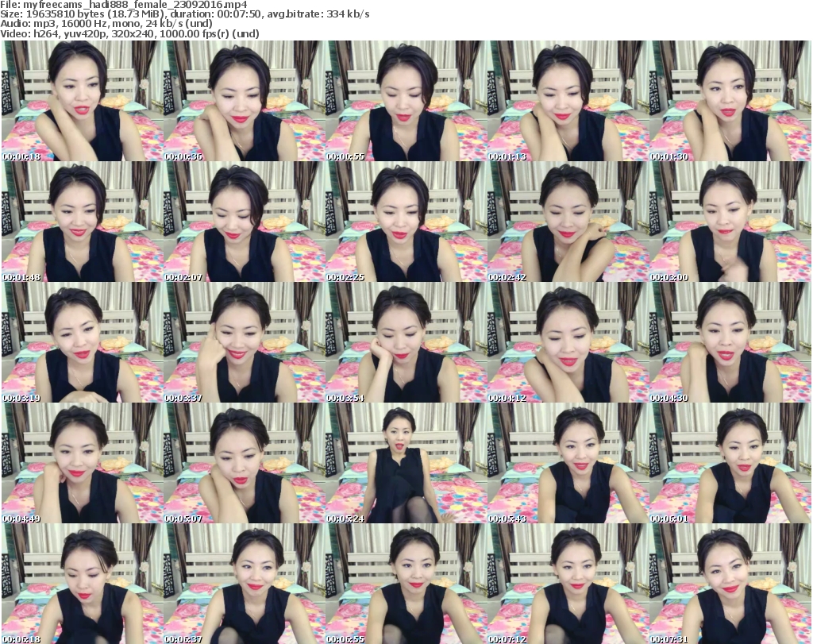
Task: Select the thumbnail stamped 00:00:18
Action: click(83, 101)
